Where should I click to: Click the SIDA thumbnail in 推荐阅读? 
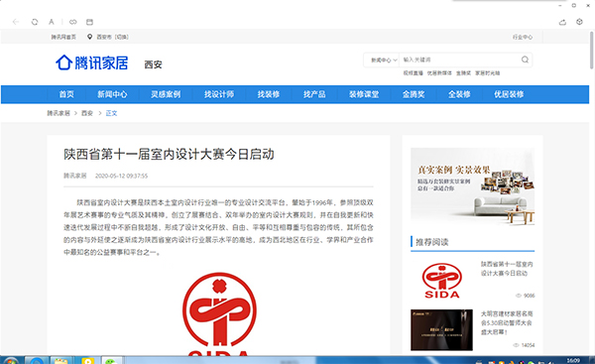point(441,281)
